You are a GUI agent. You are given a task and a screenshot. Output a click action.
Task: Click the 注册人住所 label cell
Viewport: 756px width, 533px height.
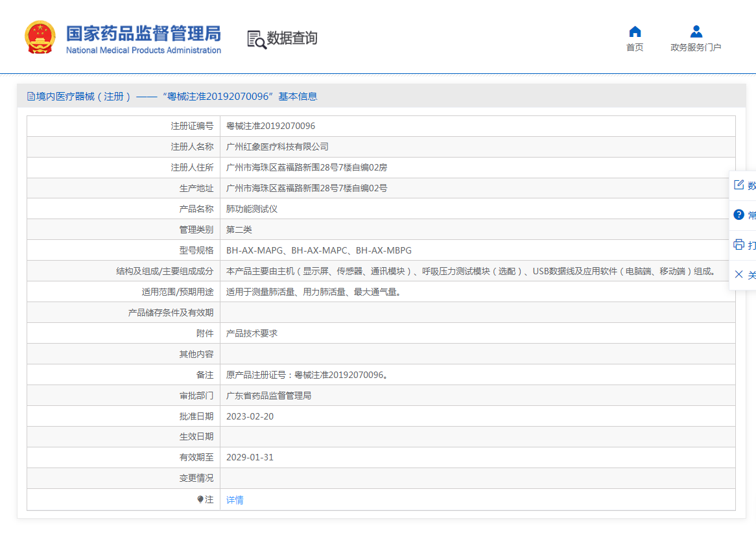tap(123, 167)
